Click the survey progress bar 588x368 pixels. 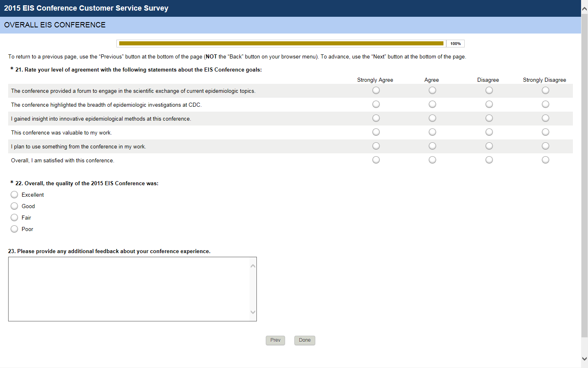tap(281, 43)
